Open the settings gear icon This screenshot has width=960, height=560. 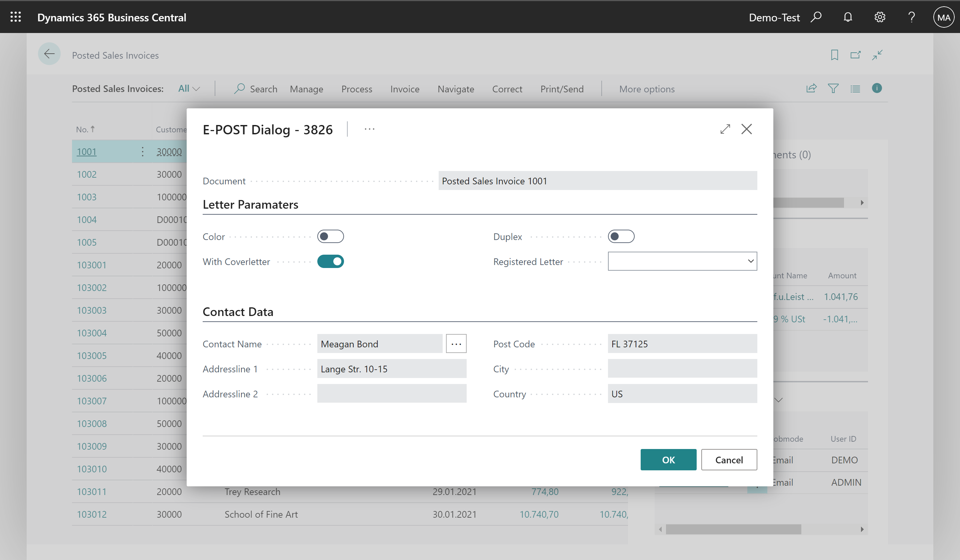click(880, 17)
